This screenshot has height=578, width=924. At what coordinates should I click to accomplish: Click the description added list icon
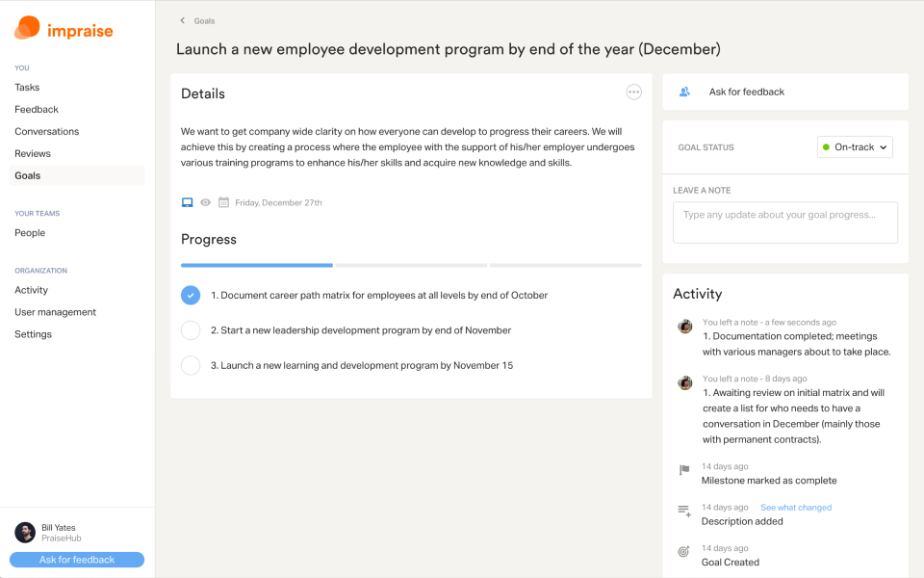tap(684, 511)
